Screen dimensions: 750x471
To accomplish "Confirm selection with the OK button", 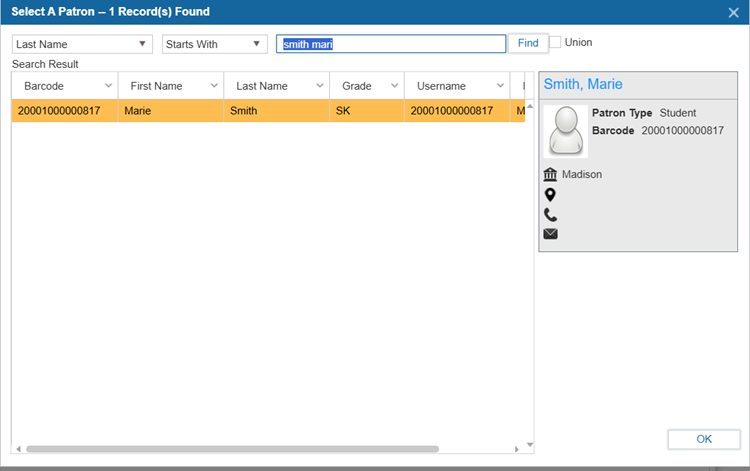I will (x=703, y=439).
